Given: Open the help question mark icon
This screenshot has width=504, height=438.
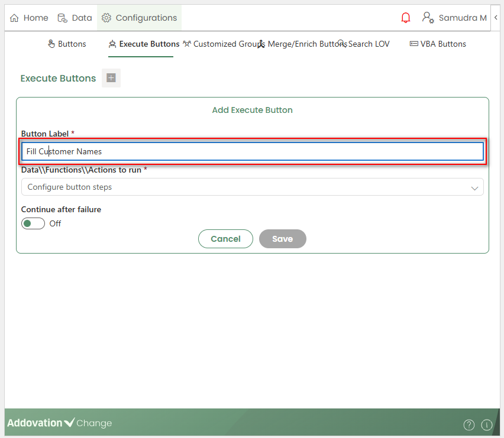Looking at the screenshot, I should coord(469,424).
